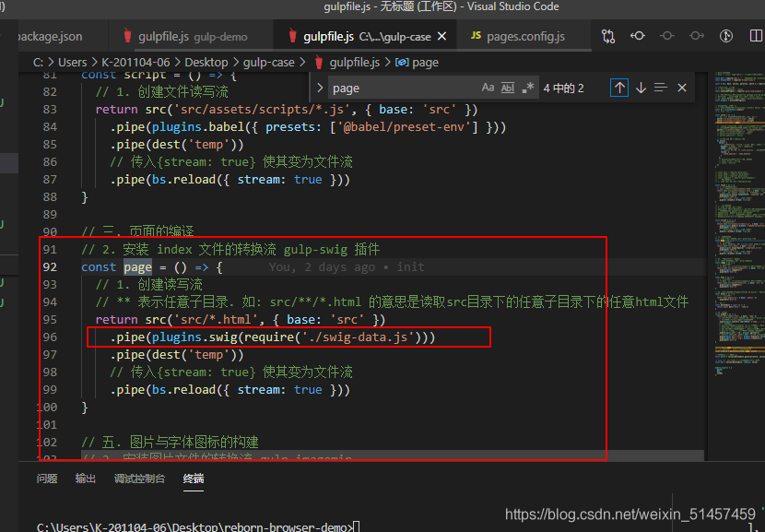Click the '4 中的 2' match count text
The image size is (765, 532).
[x=563, y=89]
